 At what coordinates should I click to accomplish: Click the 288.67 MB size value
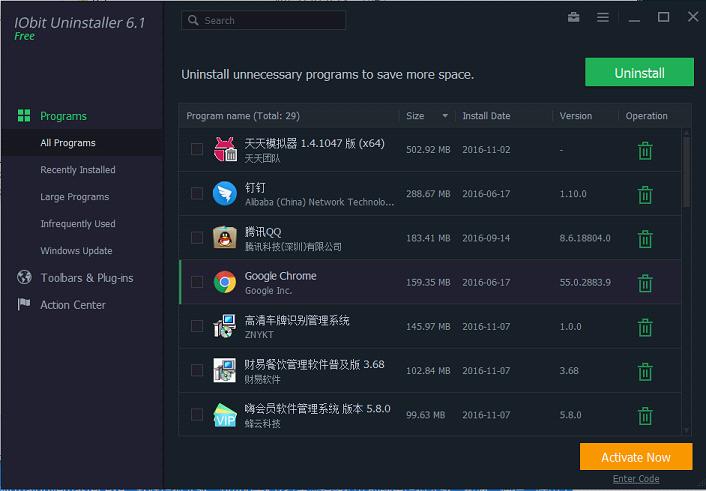click(428, 194)
